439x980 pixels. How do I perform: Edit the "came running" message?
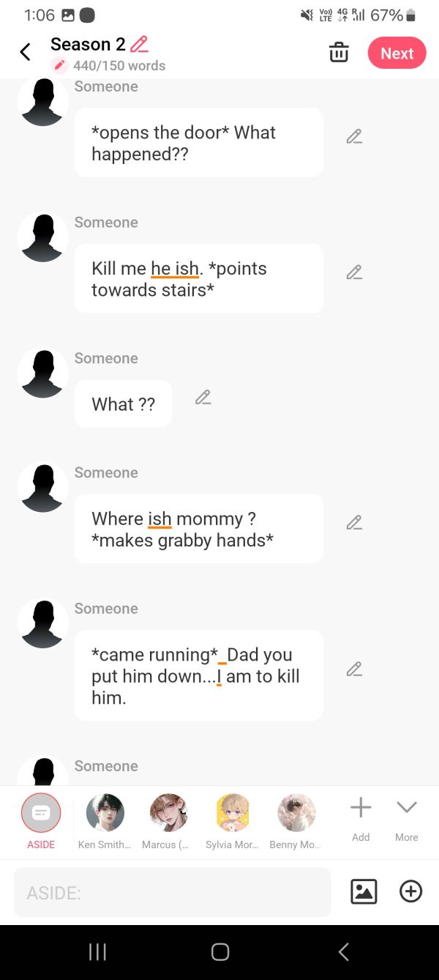pyautogui.click(x=354, y=669)
